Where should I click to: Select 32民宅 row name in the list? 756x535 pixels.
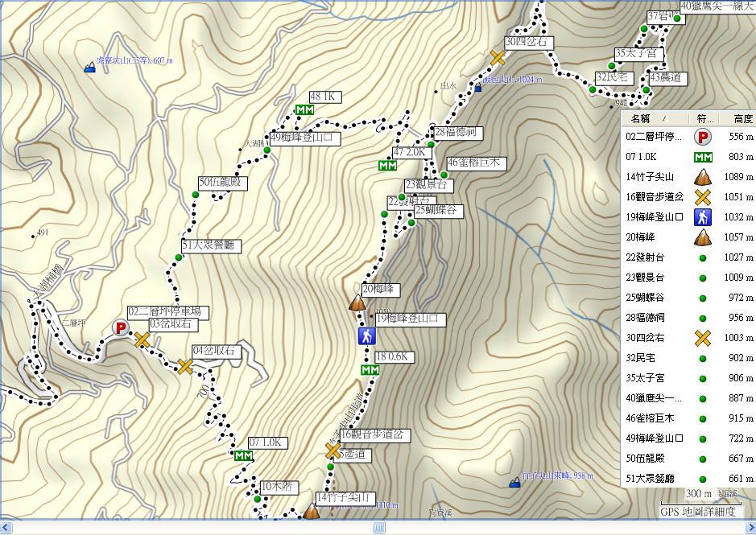coord(640,358)
